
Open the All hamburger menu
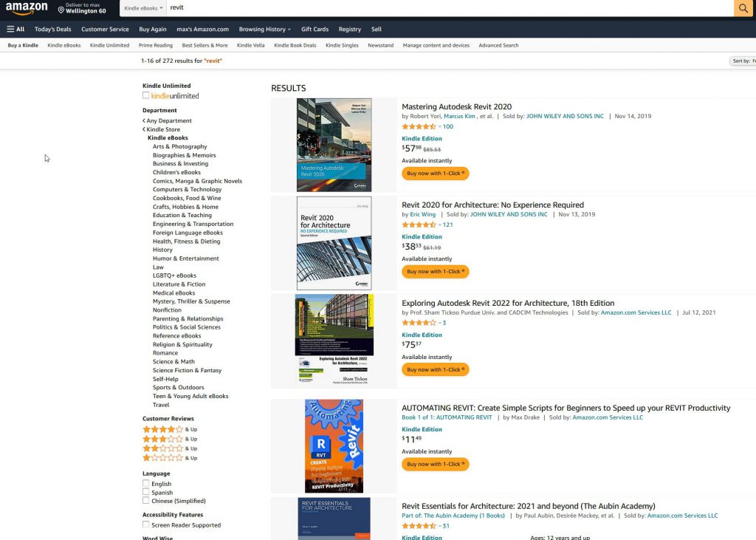coord(16,30)
